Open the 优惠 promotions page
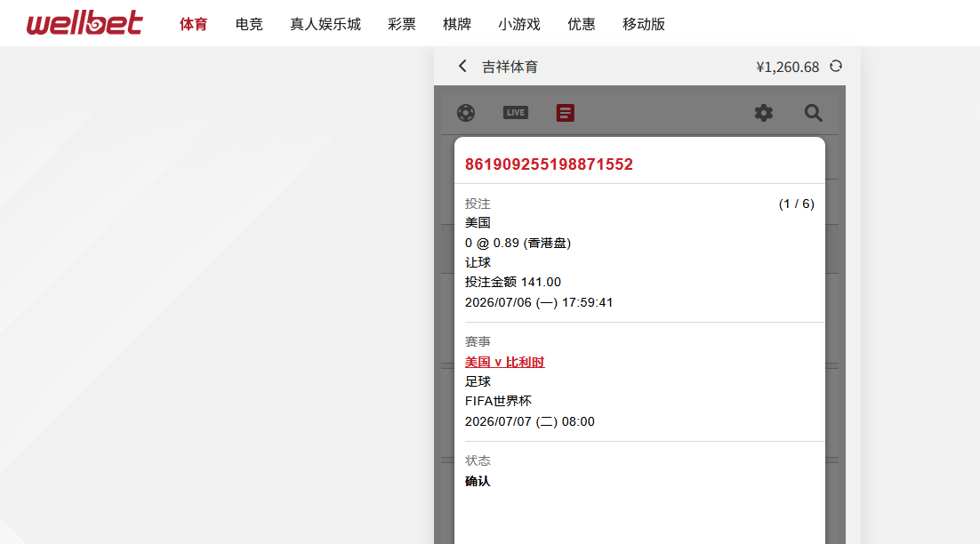Screen dimensions: 980x544 coord(582,24)
